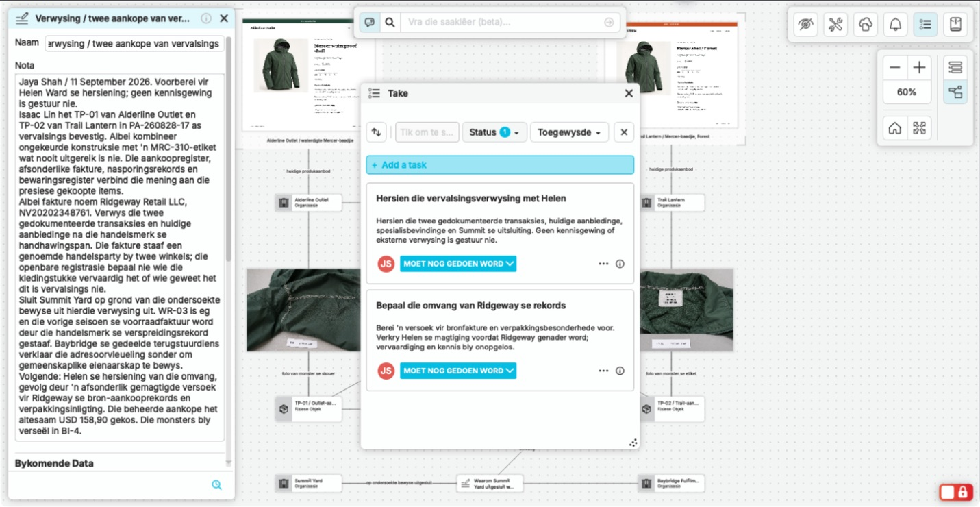980x507 pixels.
Task: Open the Toegewysde filter dropdown
Action: (569, 132)
